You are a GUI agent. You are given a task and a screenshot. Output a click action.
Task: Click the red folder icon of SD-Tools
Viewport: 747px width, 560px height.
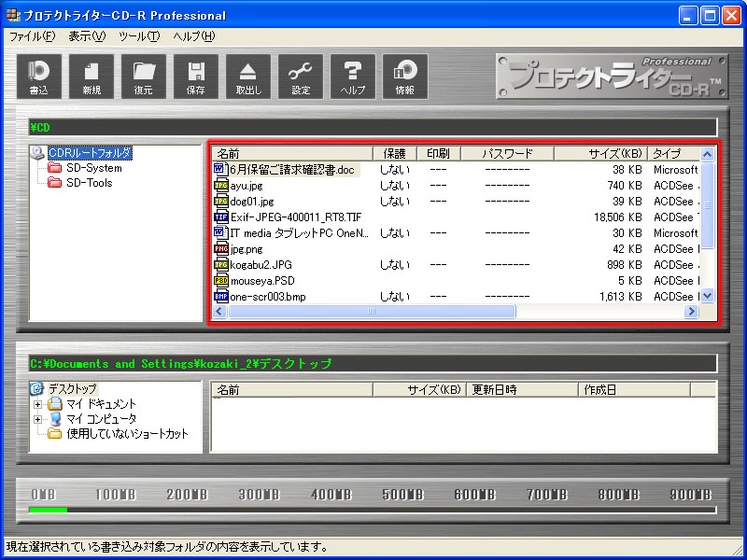pos(55,182)
